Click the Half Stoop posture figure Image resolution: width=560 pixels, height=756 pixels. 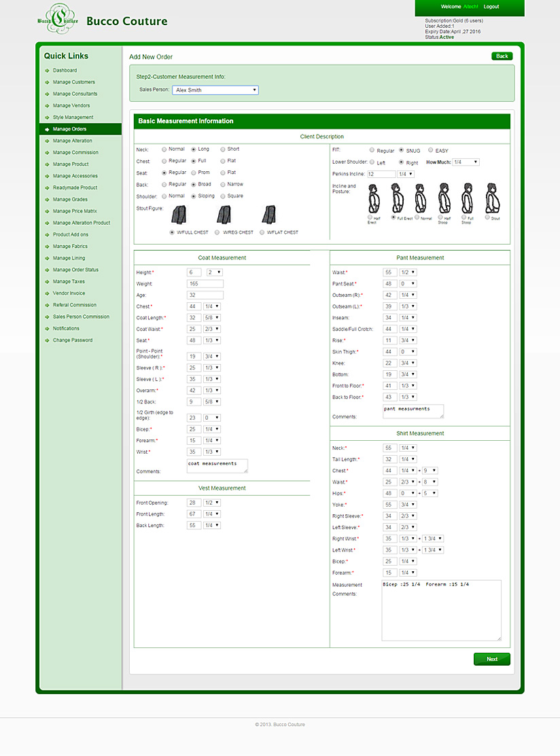444,198
